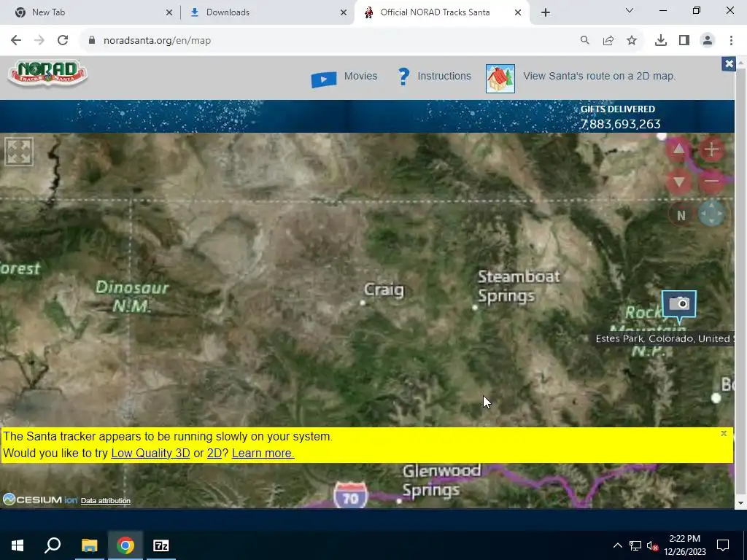Zoom out with the minus button
This screenshot has width=747, height=560.
point(712,182)
